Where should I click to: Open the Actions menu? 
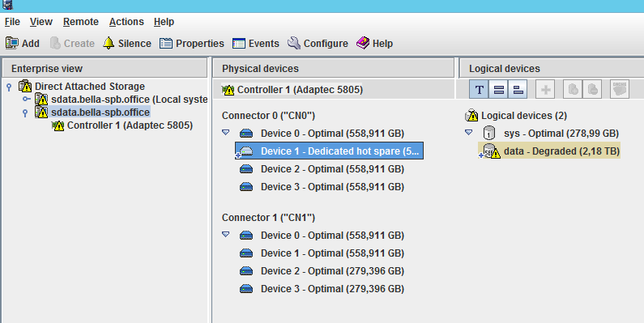[x=126, y=22]
